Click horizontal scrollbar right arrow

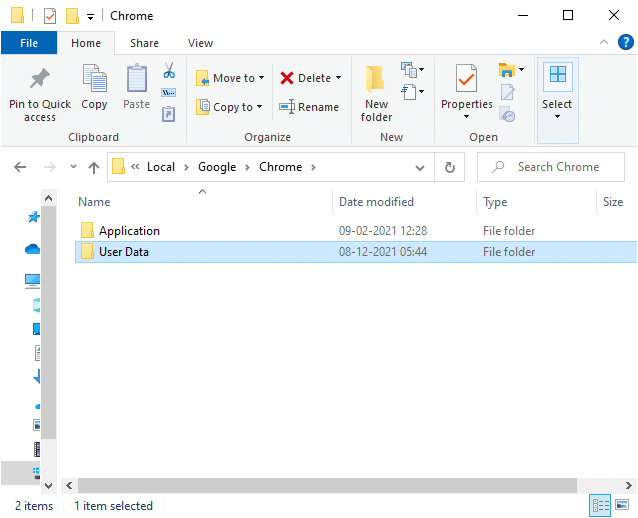[628, 485]
